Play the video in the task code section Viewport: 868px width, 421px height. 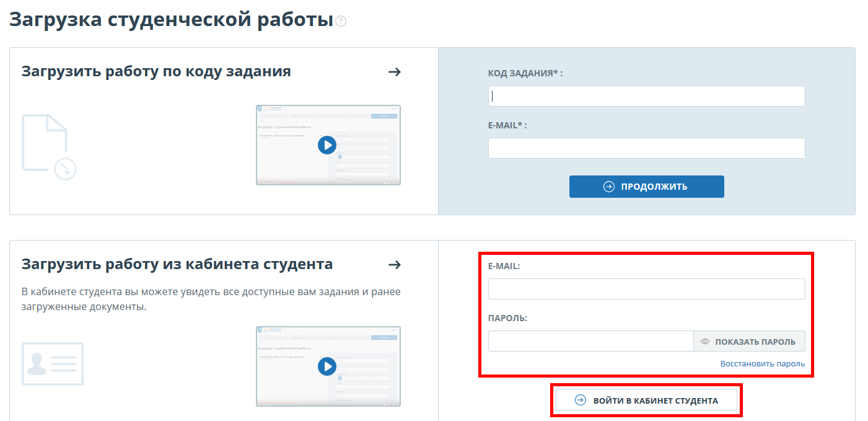point(327,145)
